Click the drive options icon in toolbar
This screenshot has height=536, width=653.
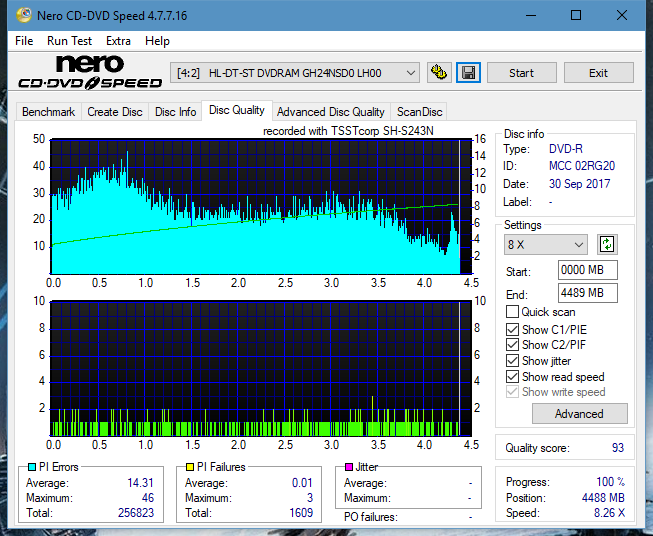439,73
